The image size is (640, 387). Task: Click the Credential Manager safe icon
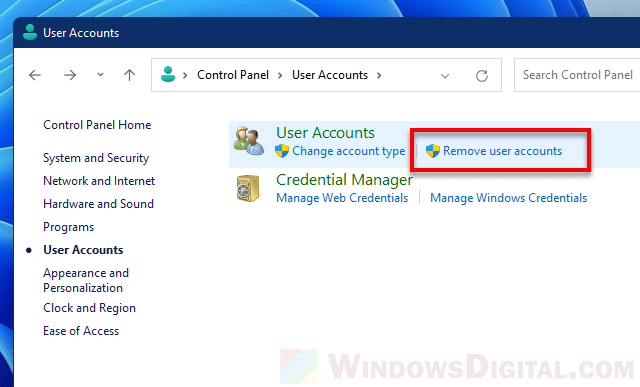(x=248, y=188)
